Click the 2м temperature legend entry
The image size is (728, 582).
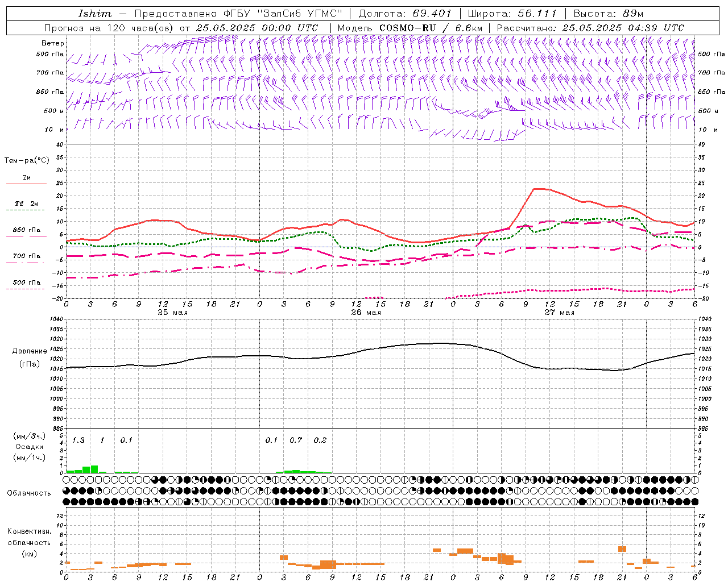(x=27, y=178)
